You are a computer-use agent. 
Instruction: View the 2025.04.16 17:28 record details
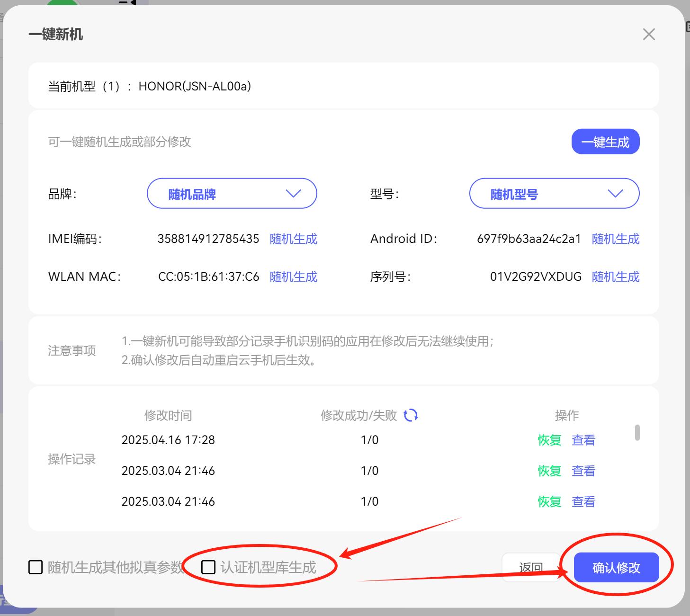pos(583,440)
